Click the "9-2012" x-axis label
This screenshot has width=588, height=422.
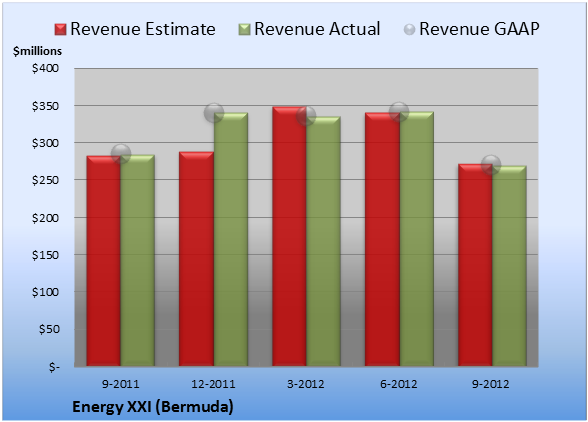point(491,384)
